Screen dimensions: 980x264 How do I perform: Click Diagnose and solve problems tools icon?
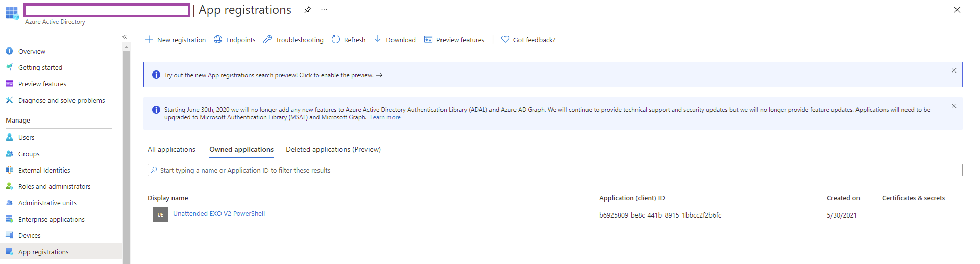(9, 100)
